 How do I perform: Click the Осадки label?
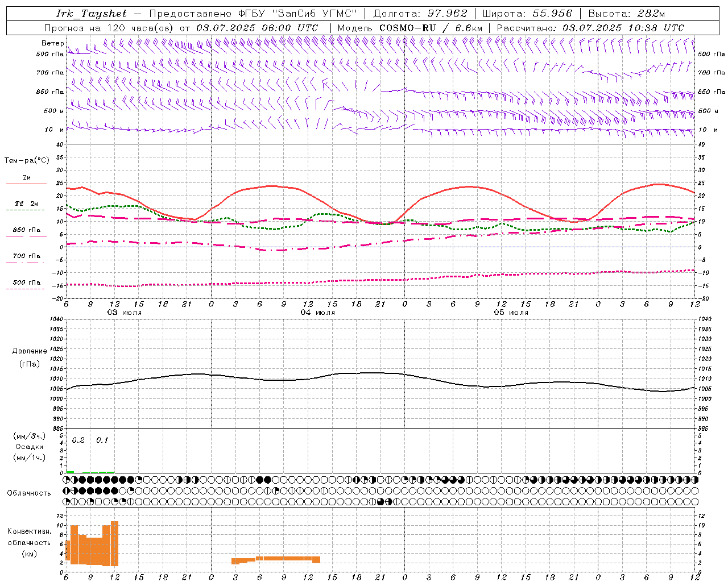pos(30,447)
